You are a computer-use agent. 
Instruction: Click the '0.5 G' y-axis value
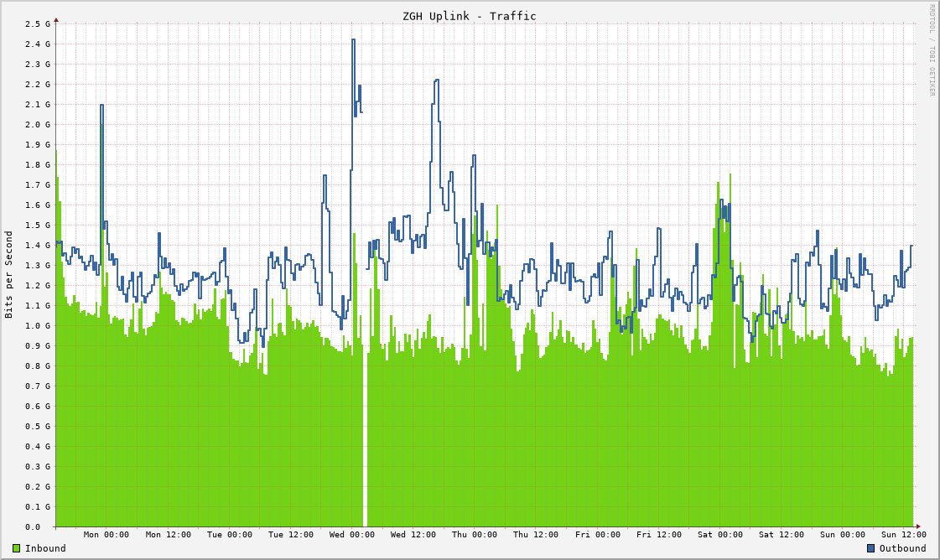pos(38,427)
